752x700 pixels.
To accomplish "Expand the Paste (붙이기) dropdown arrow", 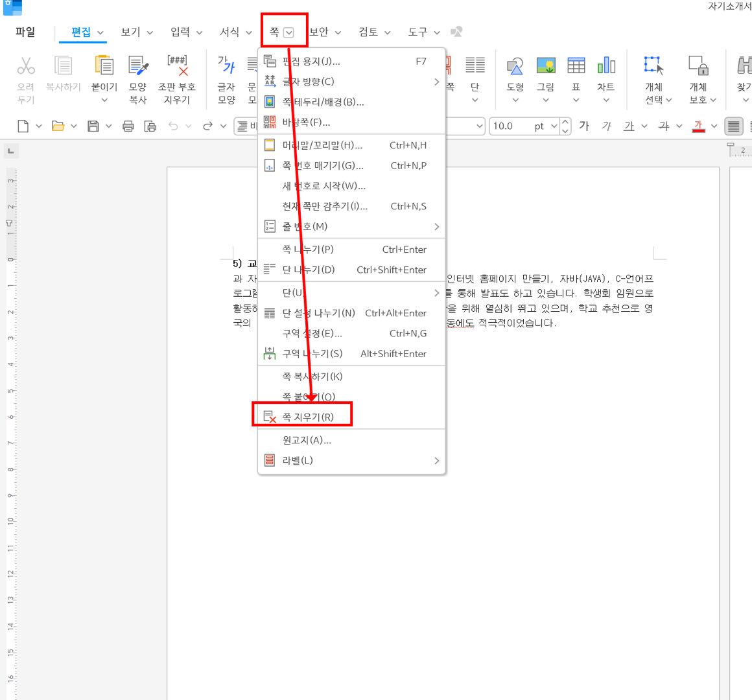I will click(104, 100).
